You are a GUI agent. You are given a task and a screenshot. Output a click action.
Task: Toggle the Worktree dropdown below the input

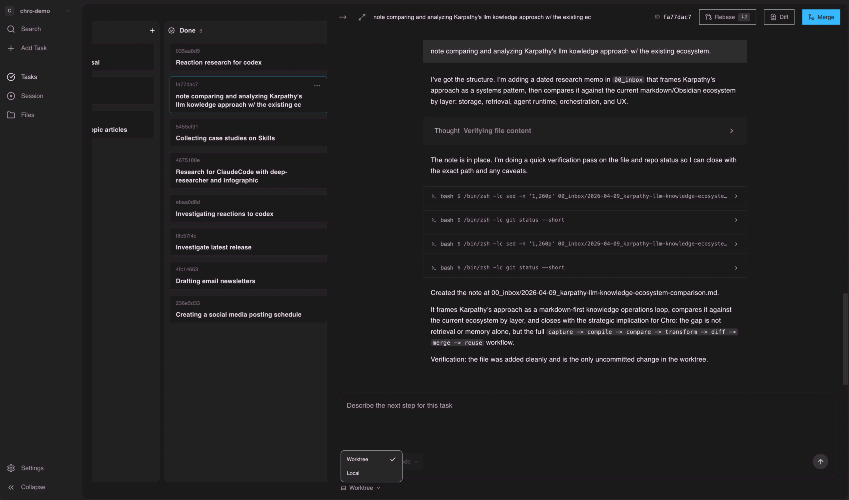361,488
